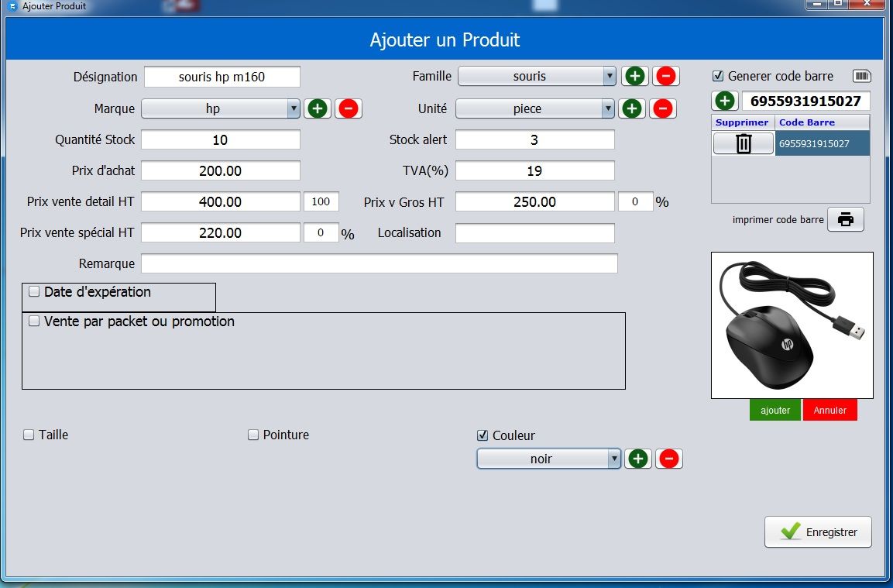The width and height of the screenshot is (893, 588).
Task: Click the Quantité Stock field
Action: pos(221,139)
